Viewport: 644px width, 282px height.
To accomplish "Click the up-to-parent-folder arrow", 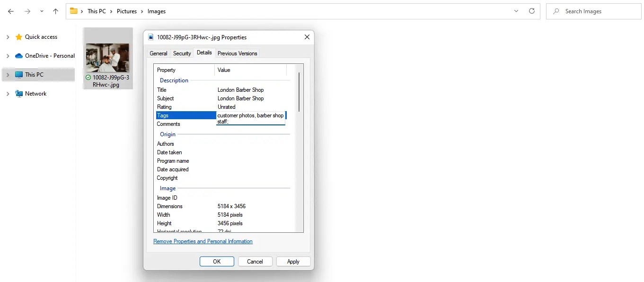I will pyautogui.click(x=55, y=11).
